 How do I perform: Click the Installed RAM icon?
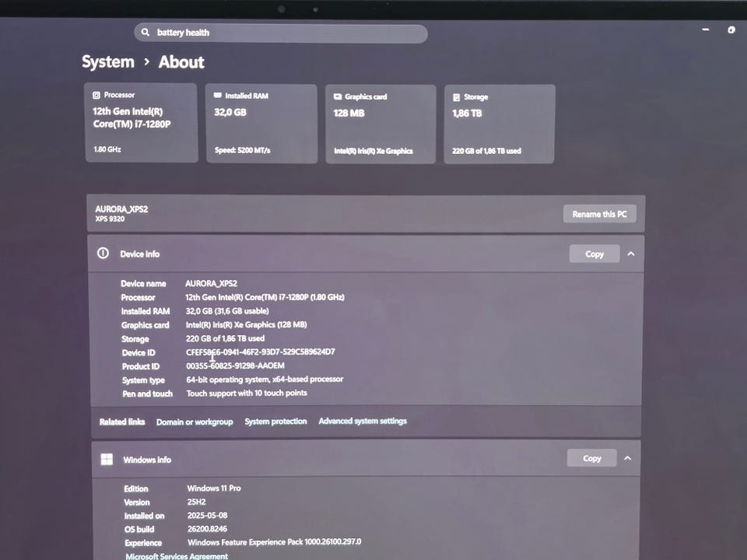click(218, 96)
